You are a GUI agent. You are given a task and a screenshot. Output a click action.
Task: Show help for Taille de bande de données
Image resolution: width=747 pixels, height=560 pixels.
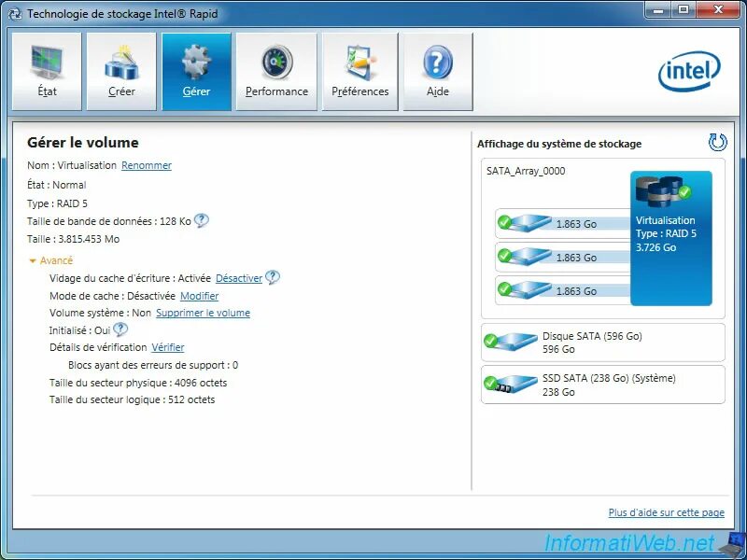pos(202,220)
